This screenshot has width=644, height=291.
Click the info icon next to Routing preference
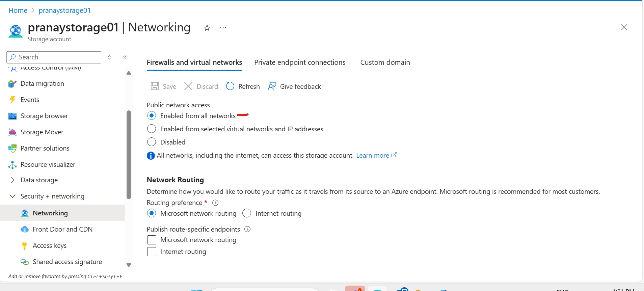pyautogui.click(x=215, y=203)
